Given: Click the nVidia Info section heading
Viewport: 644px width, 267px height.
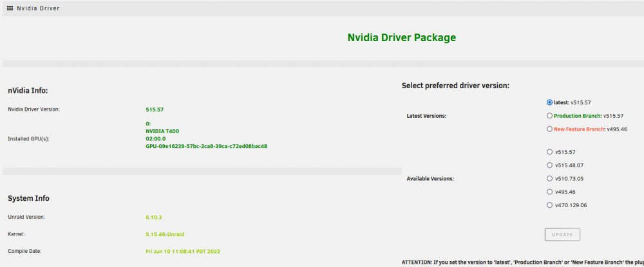Looking at the screenshot, I should 28,91.
